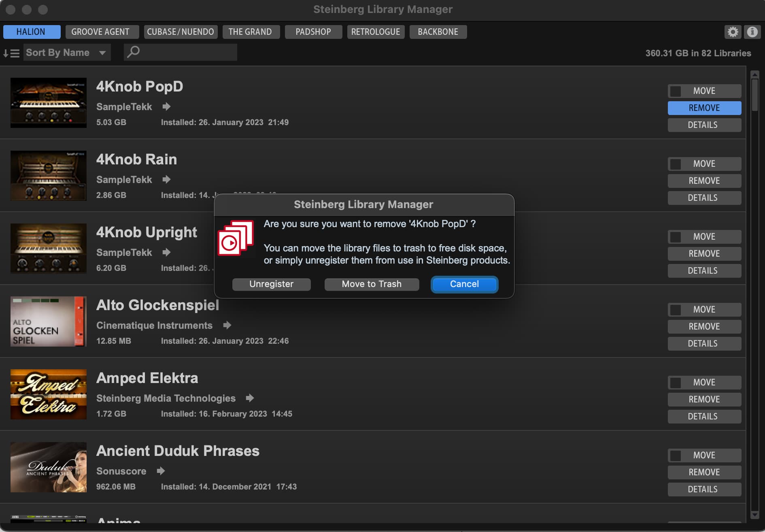This screenshot has height=532, width=765.
Task: Select the Alto Glockenspiel thumbnail
Action: [x=49, y=321]
